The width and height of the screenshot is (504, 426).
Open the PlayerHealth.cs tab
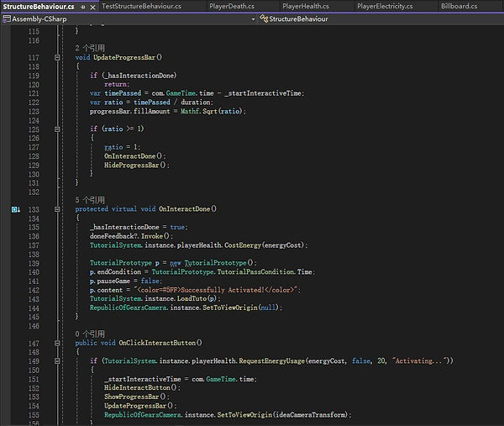(306, 6)
